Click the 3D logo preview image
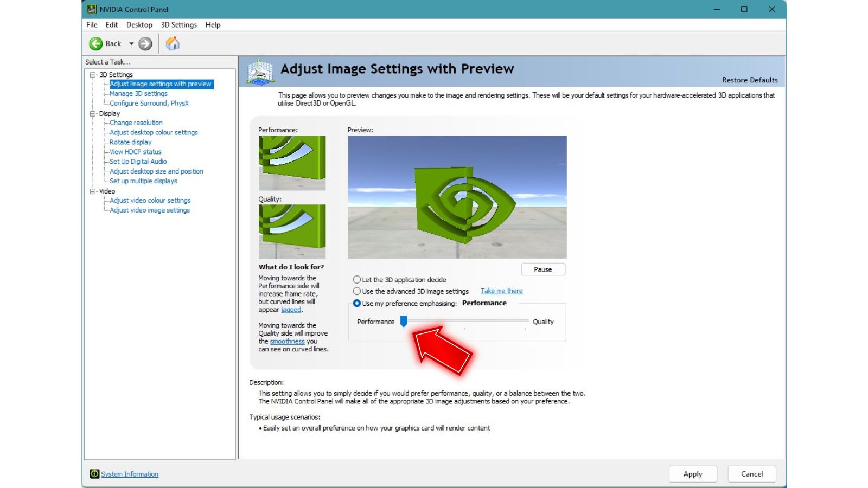Viewport: 868px width, 488px height. pyautogui.click(x=457, y=197)
